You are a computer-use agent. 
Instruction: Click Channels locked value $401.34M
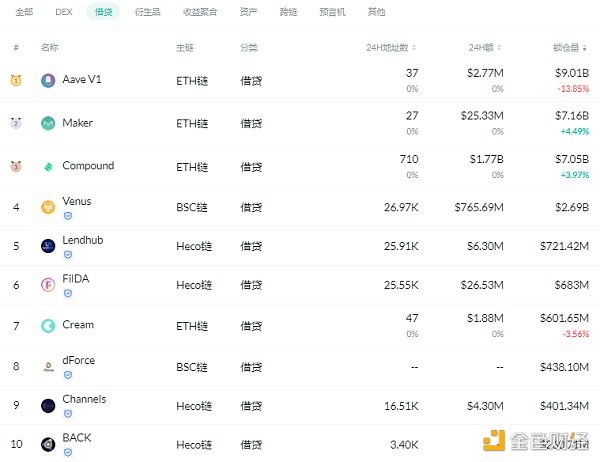[564, 406]
